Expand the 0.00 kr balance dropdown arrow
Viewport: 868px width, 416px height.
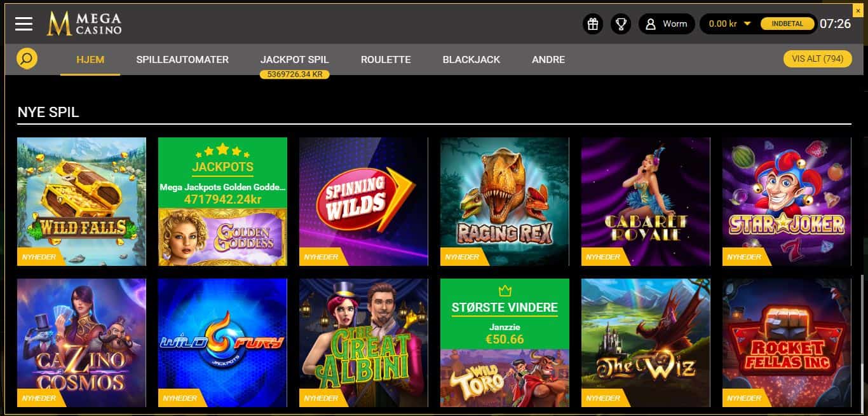(x=747, y=24)
